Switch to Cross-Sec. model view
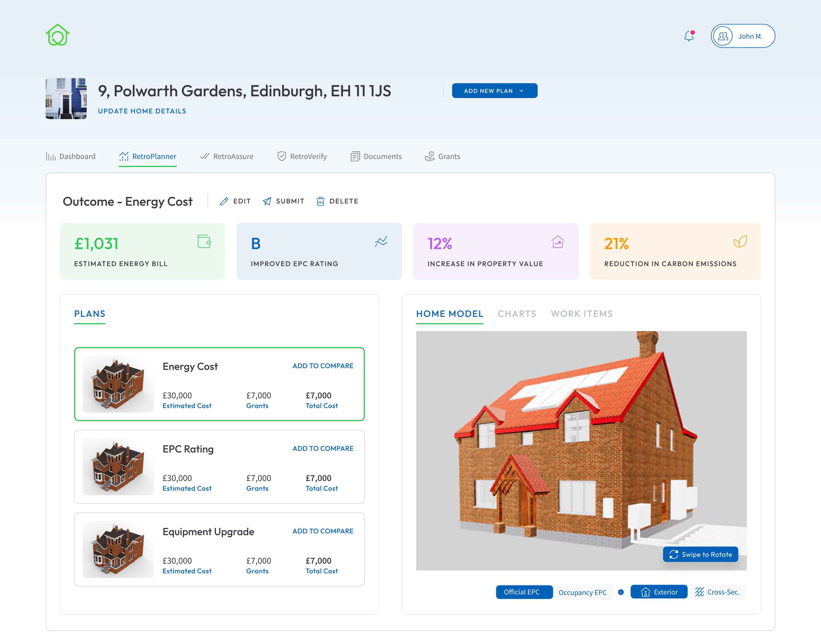The height and width of the screenshot is (644, 821). [x=717, y=592]
